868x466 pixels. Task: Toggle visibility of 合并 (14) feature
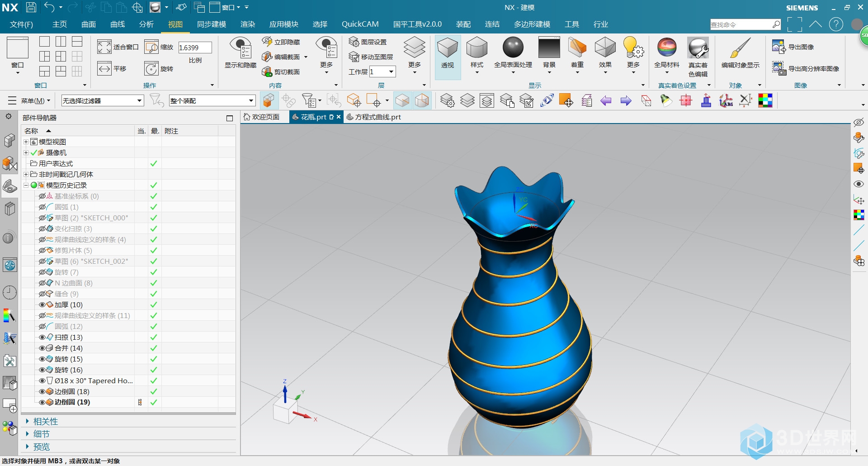pyautogui.click(x=42, y=348)
